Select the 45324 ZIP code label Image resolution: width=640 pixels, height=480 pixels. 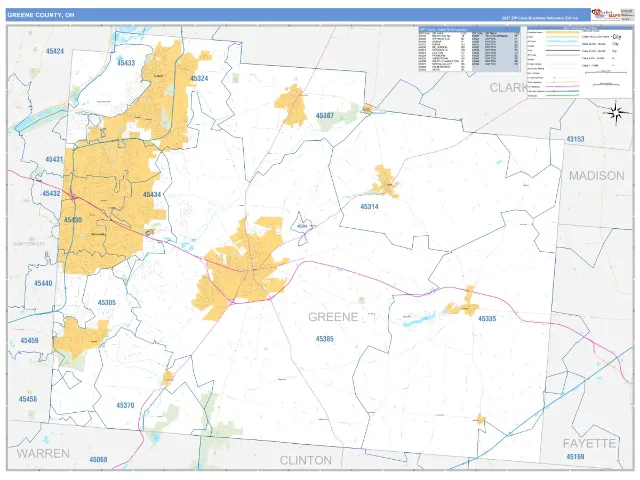199,78
